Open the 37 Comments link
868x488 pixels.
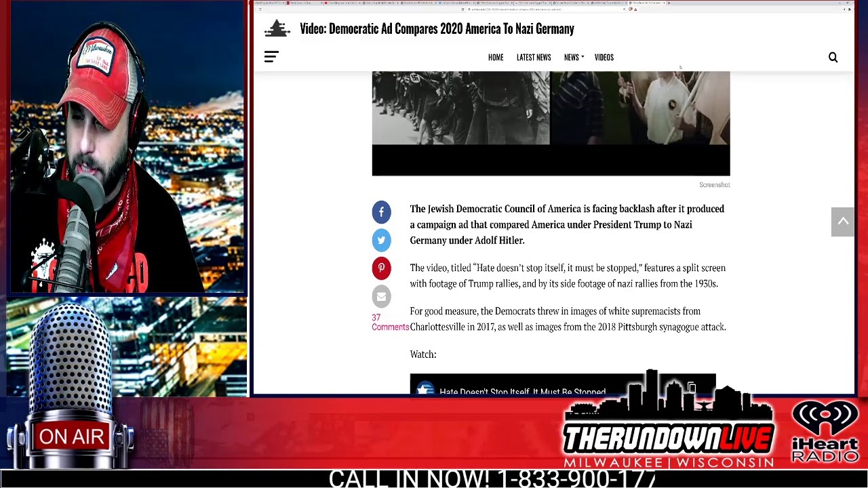tap(390, 323)
